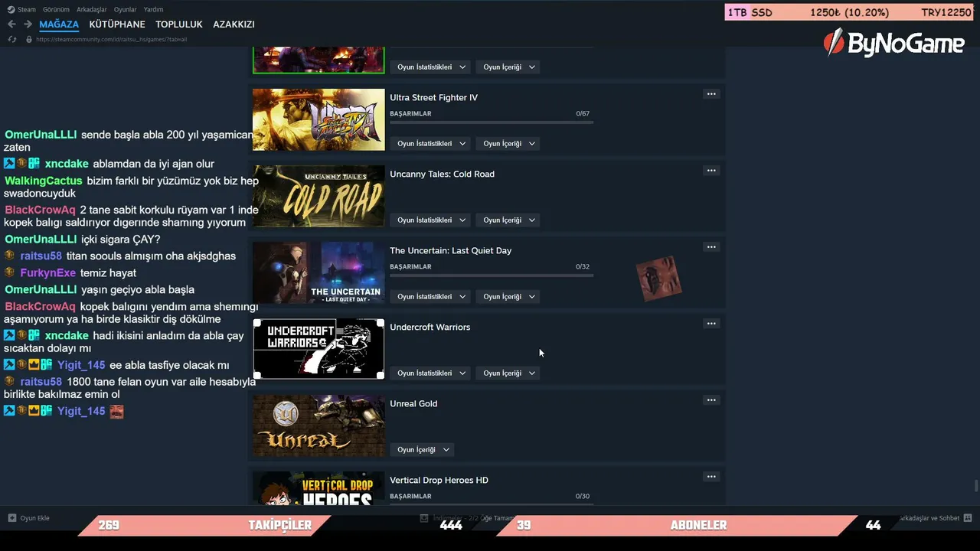980x551 pixels.
Task: Click the Oyun Ekle button
Action: (29, 518)
